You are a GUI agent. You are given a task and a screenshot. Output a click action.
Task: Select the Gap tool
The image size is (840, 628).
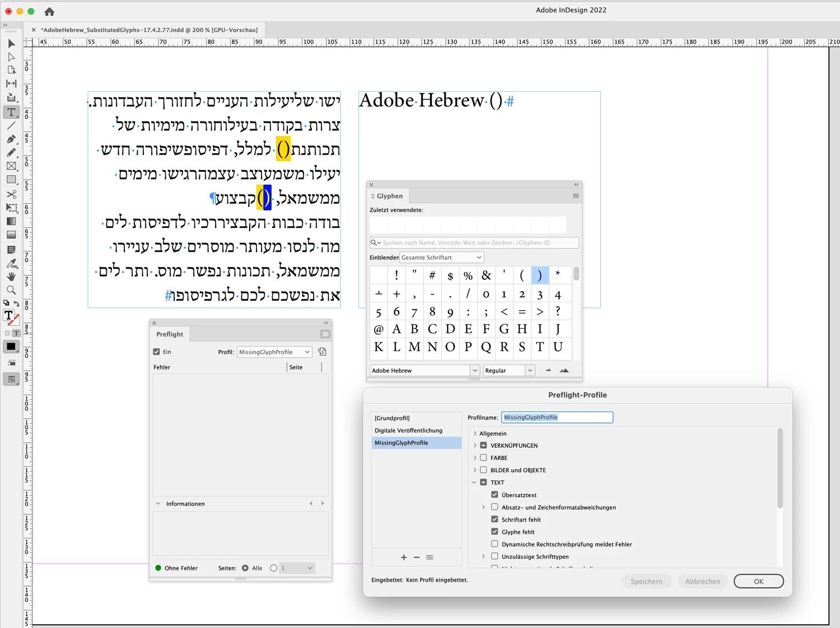(x=11, y=84)
